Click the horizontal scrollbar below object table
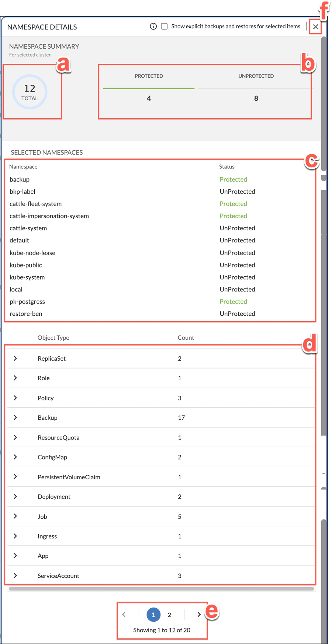The width and height of the screenshot is (332, 644). coord(161,589)
